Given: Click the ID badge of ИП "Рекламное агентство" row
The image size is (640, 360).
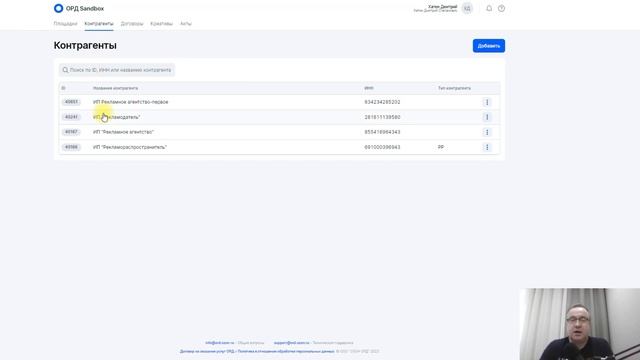Looking at the screenshot, I should click(x=71, y=132).
